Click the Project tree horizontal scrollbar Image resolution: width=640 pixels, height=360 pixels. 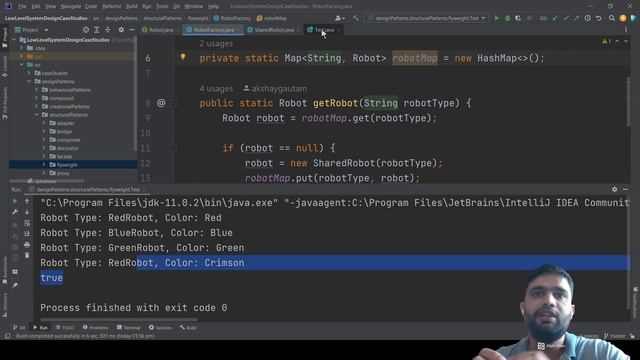click(47, 181)
